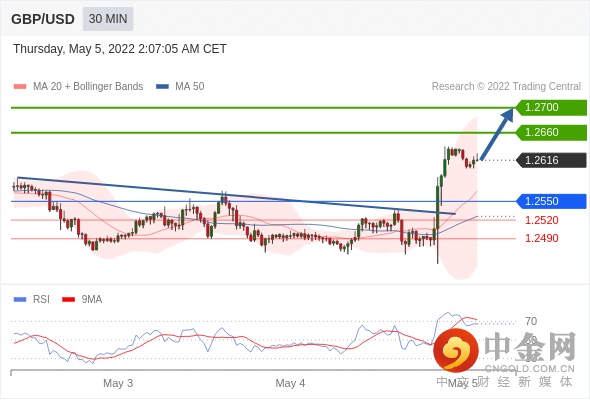
Task: Click the red 9MA legend swatch
Action: (68, 300)
